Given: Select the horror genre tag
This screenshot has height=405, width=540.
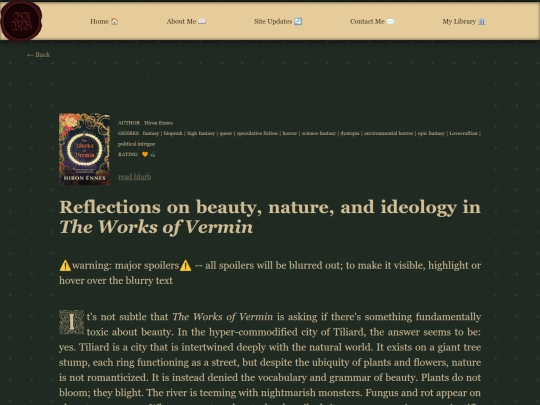Looking at the screenshot, I should coord(290,133).
